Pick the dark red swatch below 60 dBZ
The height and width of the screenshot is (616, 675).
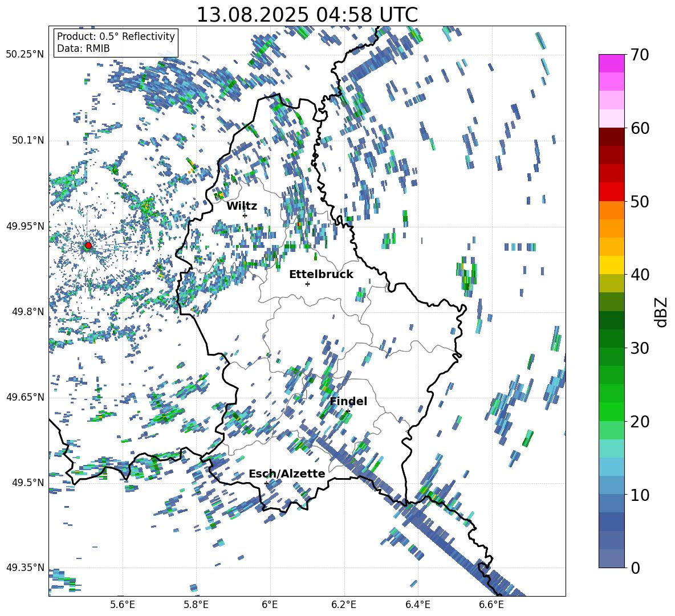click(611, 137)
